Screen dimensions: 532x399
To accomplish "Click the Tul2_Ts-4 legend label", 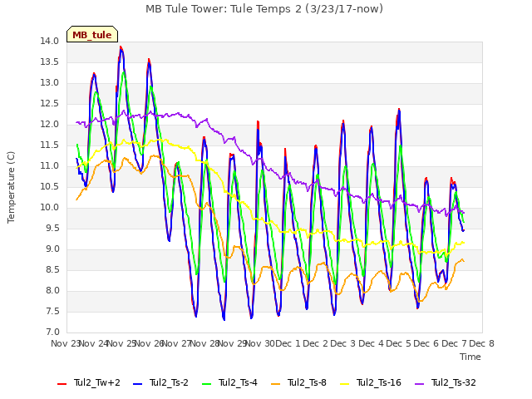I will click(x=238, y=382).
